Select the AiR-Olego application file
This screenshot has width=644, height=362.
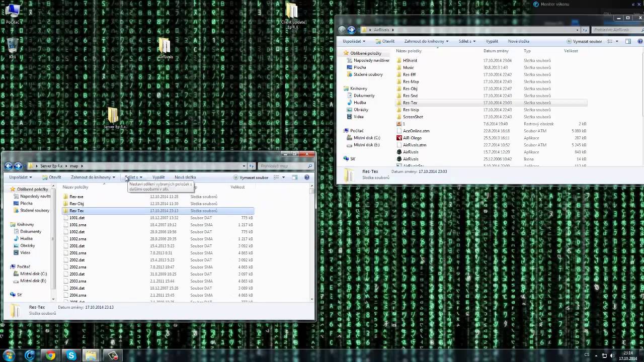pyautogui.click(x=412, y=138)
